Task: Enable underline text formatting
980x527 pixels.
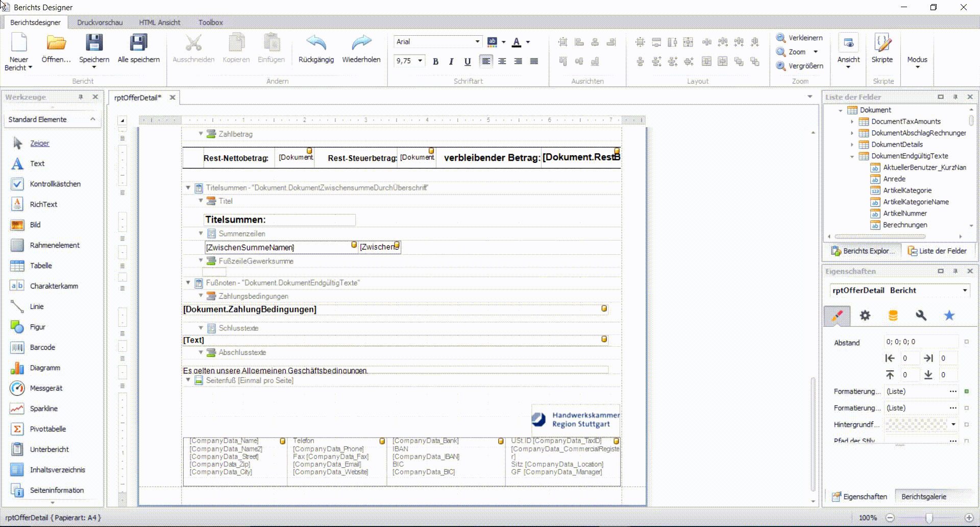Action: tap(467, 61)
